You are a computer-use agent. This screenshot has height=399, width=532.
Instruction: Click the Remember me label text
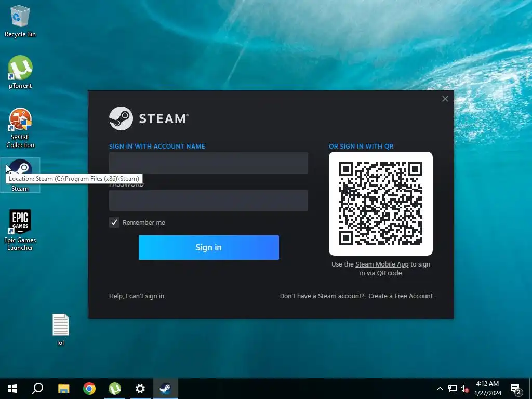pyautogui.click(x=144, y=222)
